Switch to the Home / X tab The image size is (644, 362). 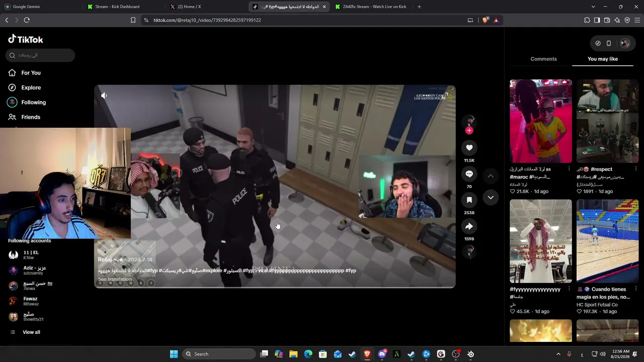point(206,7)
